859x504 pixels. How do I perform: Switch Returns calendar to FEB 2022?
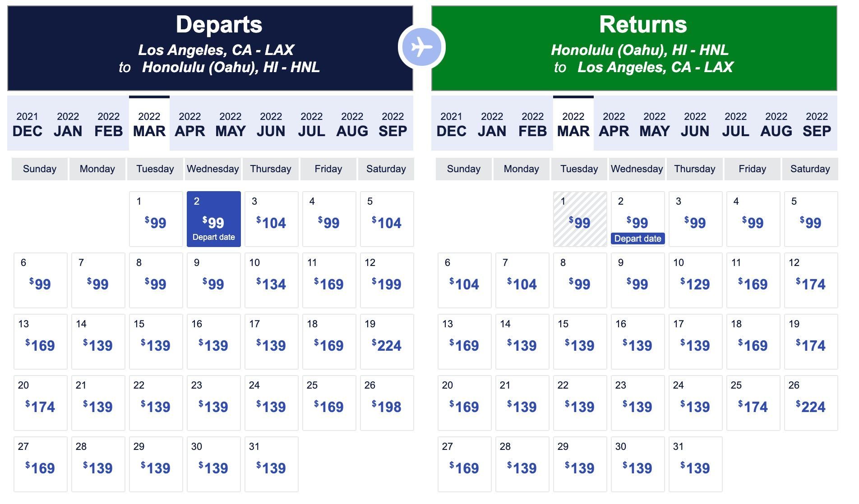pos(532,124)
